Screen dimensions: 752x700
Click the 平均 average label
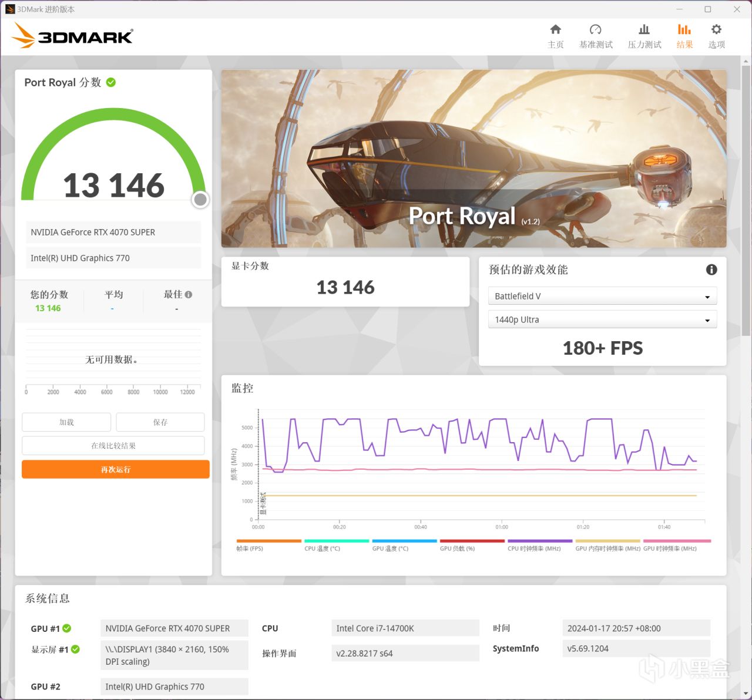click(114, 295)
